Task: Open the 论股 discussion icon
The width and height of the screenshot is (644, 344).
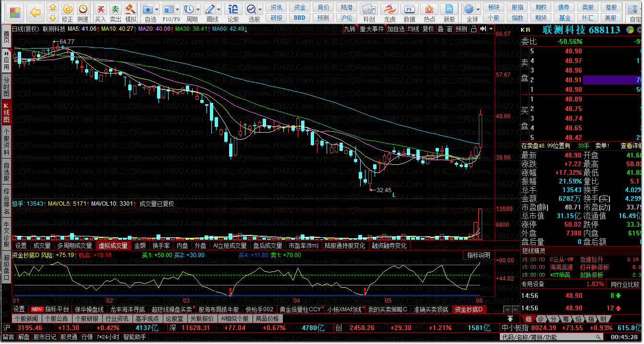Action: [233, 9]
